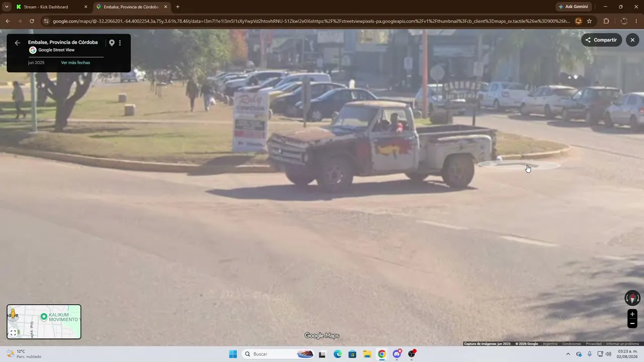
Task: Bookmark this page with the star icon
Action: tap(589, 21)
